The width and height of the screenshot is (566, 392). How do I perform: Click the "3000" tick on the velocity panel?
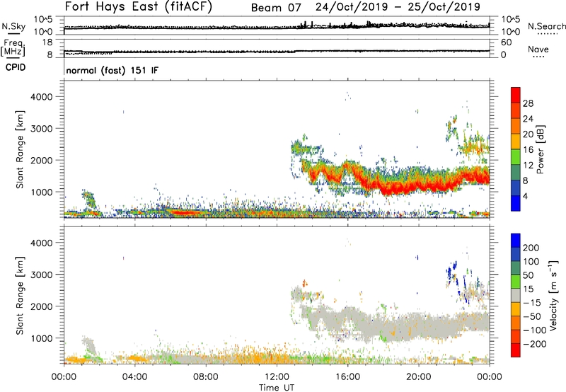(x=42, y=275)
